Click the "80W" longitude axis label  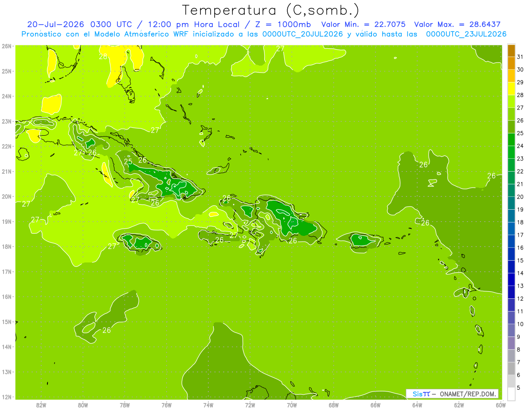82,405
